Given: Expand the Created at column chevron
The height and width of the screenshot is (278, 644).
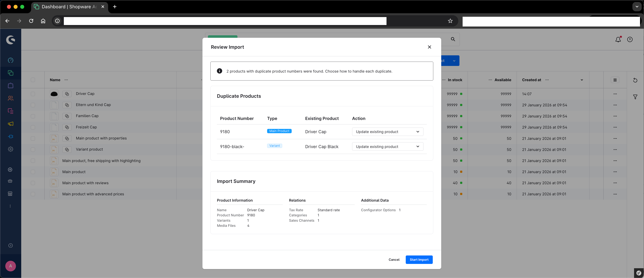Looking at the screenshot, I should 582,80.
